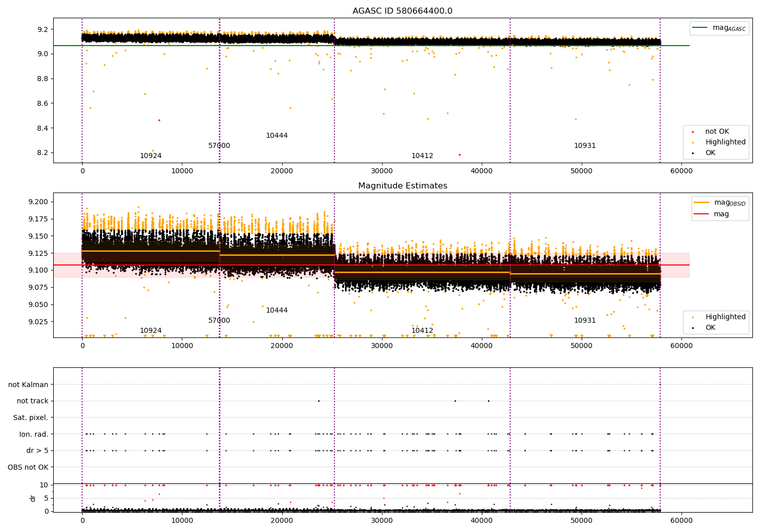Viewport: 760px width, 532px height.
Task: Select 'OK' in Magnitude Estimates plot legend
Action: point(710,328)
